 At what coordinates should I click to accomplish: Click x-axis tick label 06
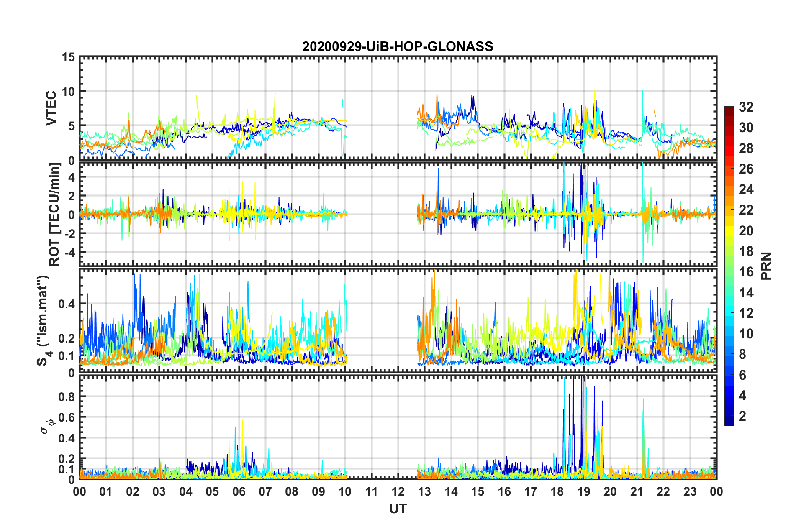coord(239,491)
